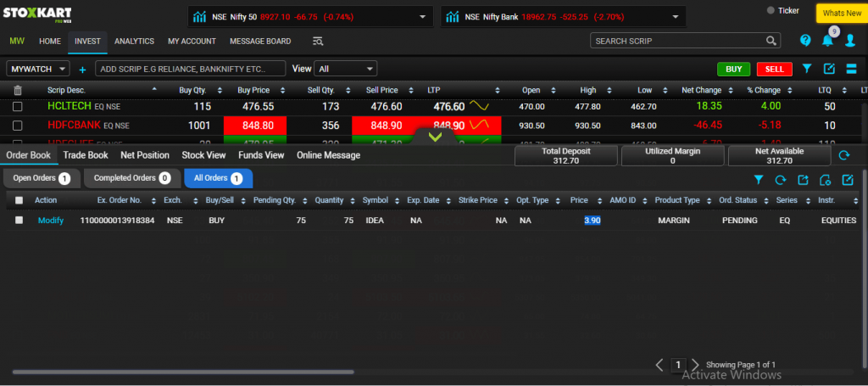Click order book settings document icon
This screenshot has height=386, width=868.
click(x=825, y=180)
